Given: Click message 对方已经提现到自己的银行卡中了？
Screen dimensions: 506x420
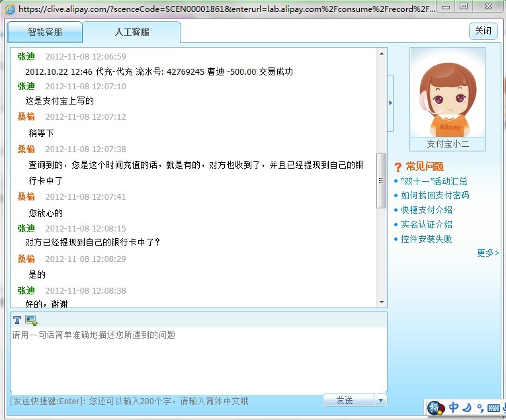Looking at the screenshot, I should (93, 242).
